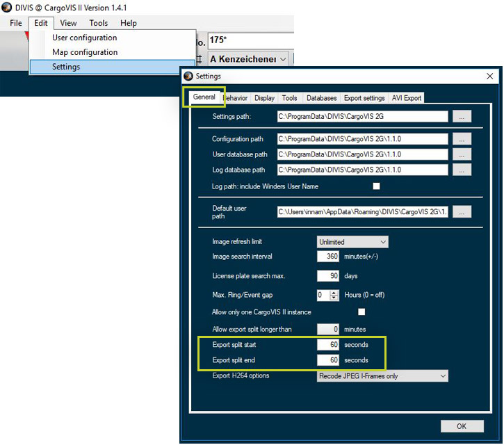Click the browse button for Default user path
This screenshot has height=445, width=504.
462,211
